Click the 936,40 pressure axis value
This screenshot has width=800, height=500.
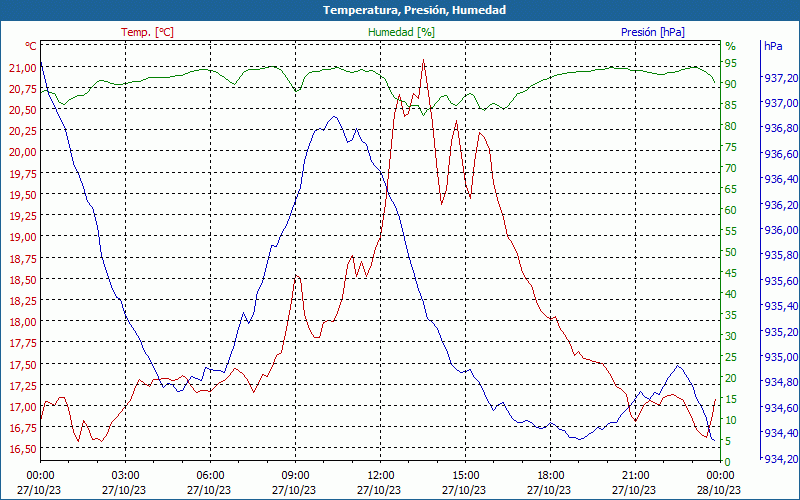781,179
